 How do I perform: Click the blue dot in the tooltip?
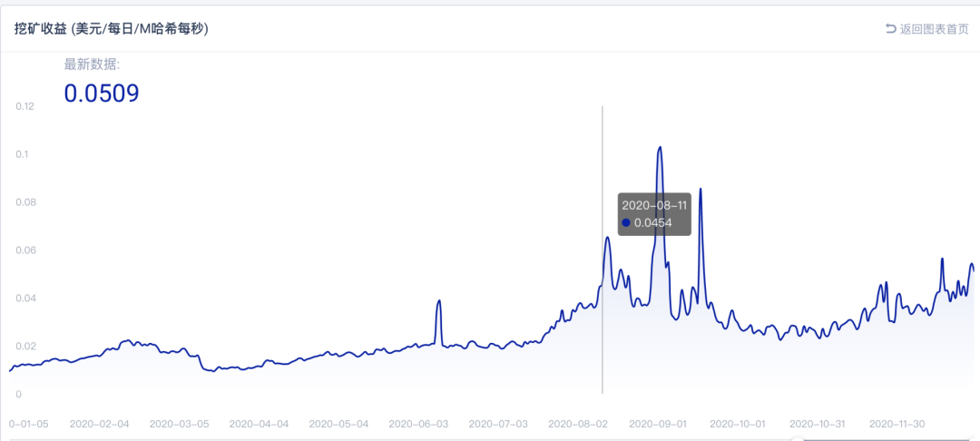pos(626,222)
